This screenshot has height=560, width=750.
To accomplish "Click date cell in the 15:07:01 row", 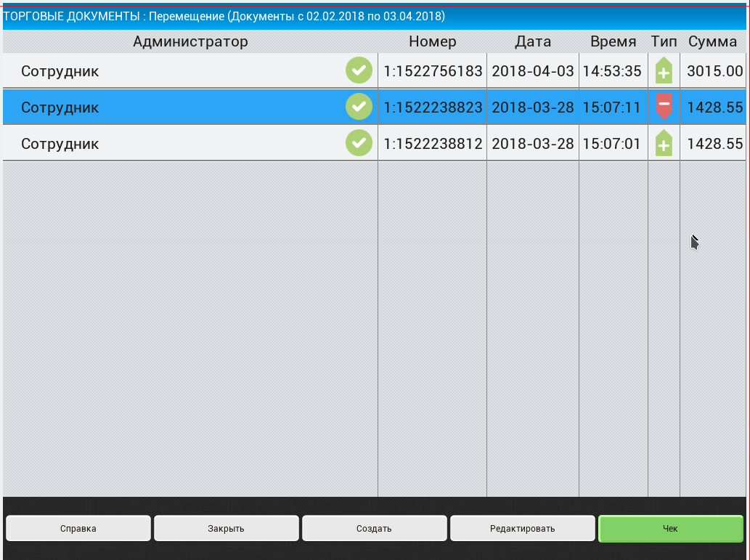I will (x=533, y=144).
